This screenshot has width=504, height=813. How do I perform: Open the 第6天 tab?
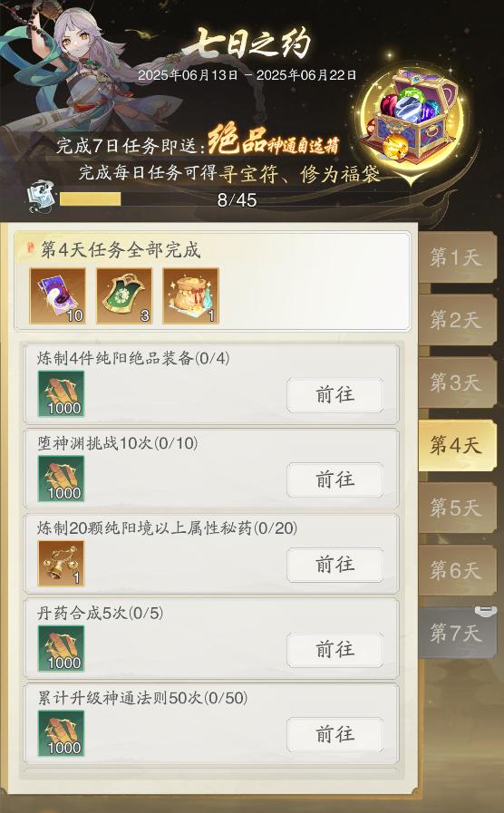tap(458, 570)
